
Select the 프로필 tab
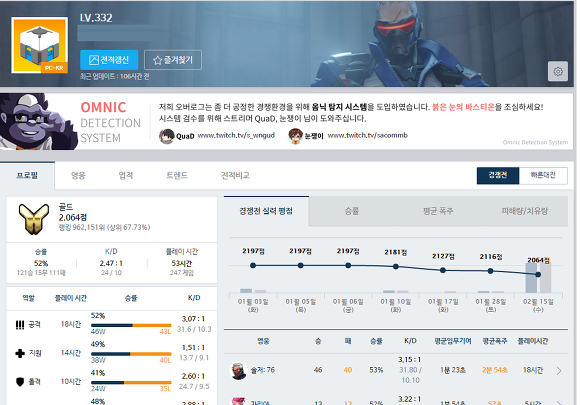coord(27,175)
